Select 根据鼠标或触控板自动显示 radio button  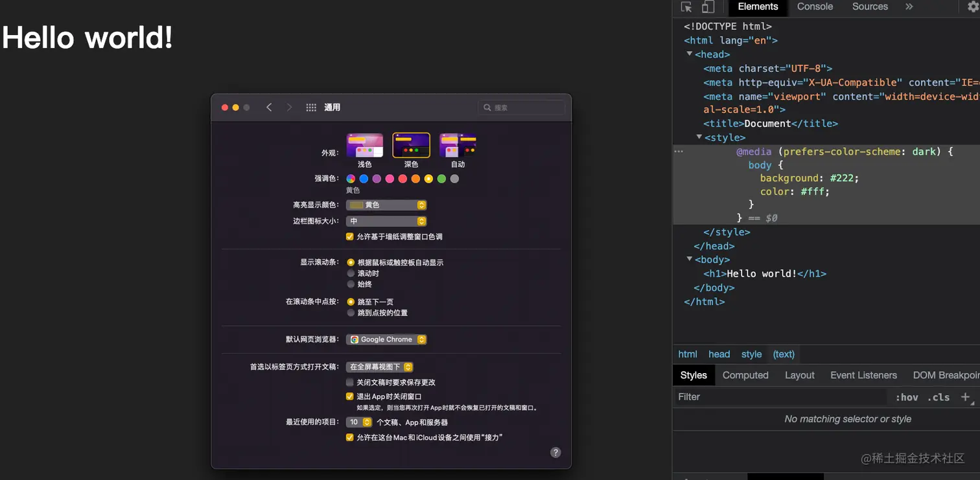tap(351, 262)
